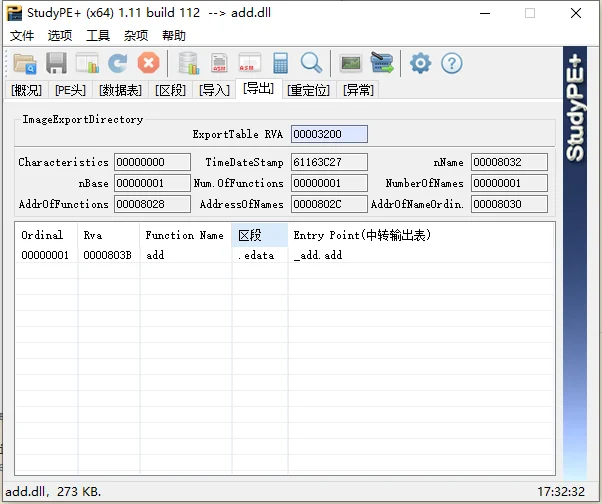Click the ExportTable RVA field
Viewport: 602px width, 504px height.
pyautogui.click(x=329, y=134)
